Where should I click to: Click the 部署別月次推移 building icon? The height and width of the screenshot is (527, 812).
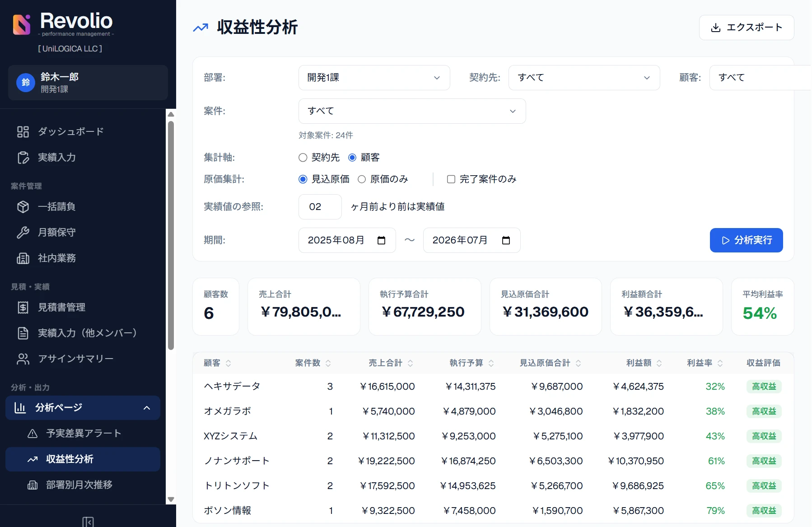click(x=33, y=485)
